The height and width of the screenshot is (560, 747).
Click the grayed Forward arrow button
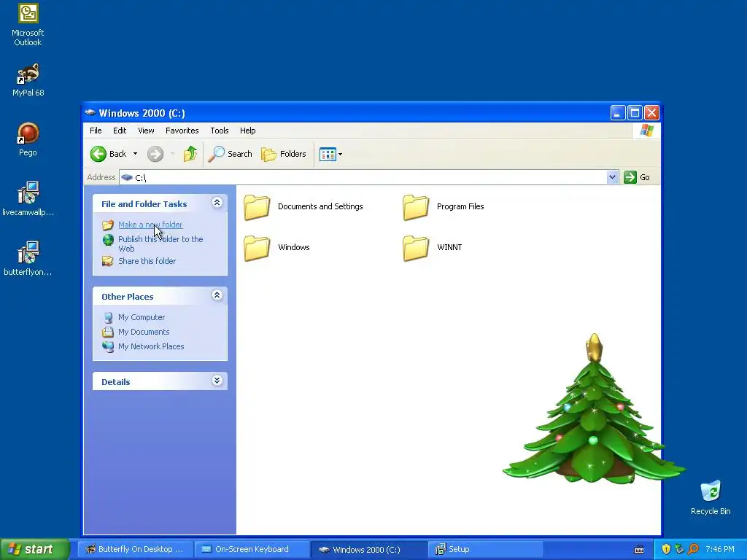click(155, 154)
